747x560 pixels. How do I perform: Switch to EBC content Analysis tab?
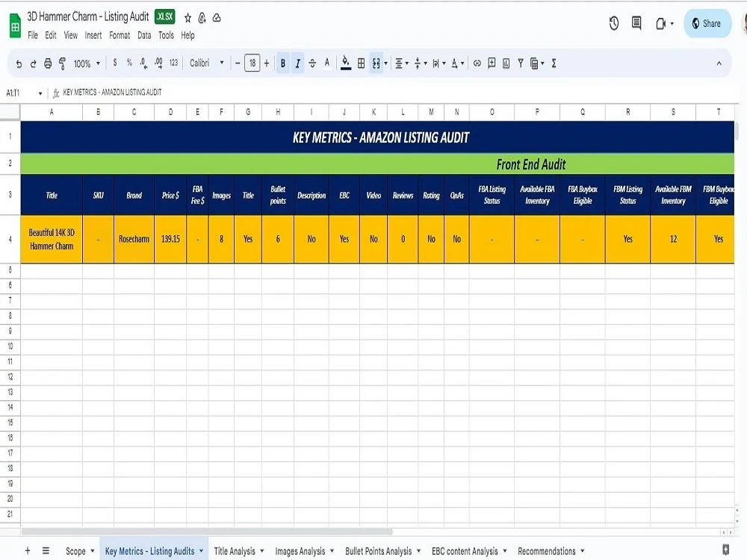coord(465,552)
